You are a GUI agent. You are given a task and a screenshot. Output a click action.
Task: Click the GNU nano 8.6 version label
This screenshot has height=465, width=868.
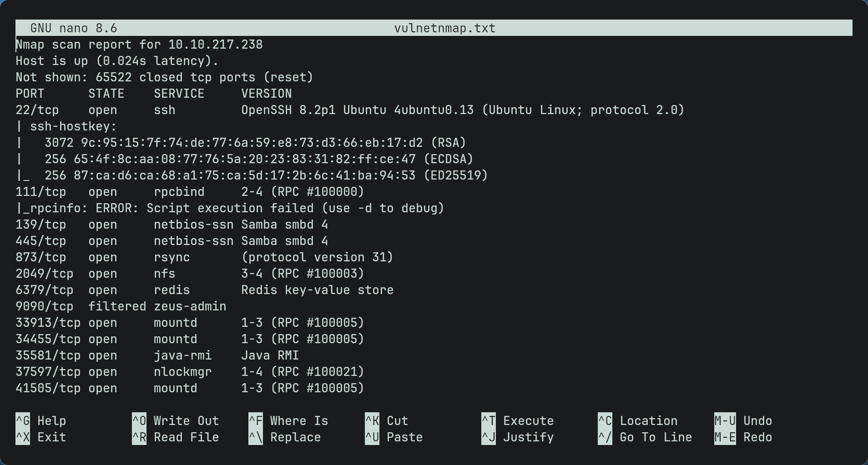point(74,28)
